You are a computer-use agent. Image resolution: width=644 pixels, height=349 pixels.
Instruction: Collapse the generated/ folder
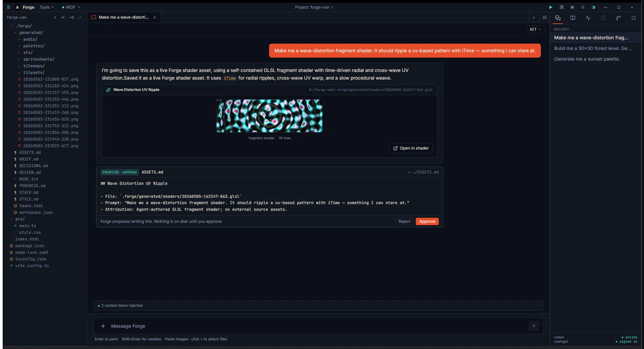pyautogui.click(x=31, y=33)
